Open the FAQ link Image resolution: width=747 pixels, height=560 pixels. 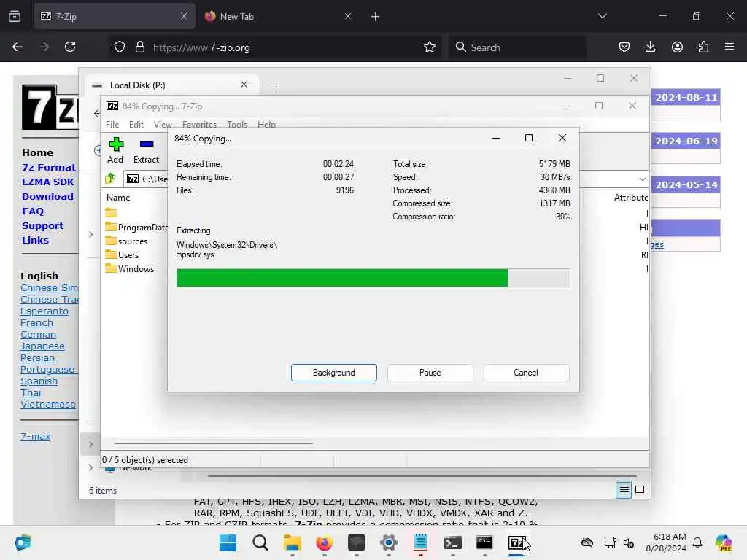click(32, 211)
